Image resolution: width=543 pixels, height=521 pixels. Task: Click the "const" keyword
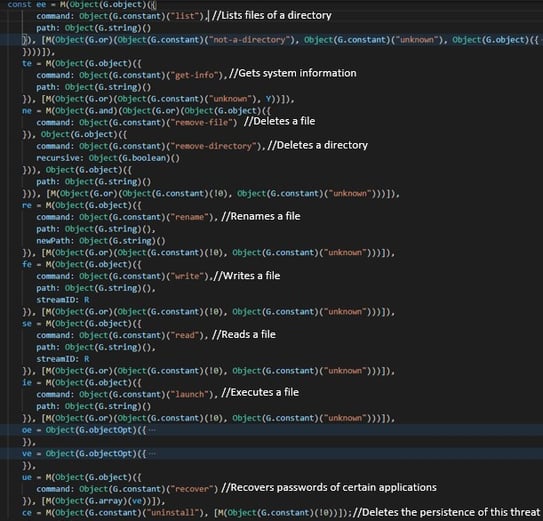19,5
